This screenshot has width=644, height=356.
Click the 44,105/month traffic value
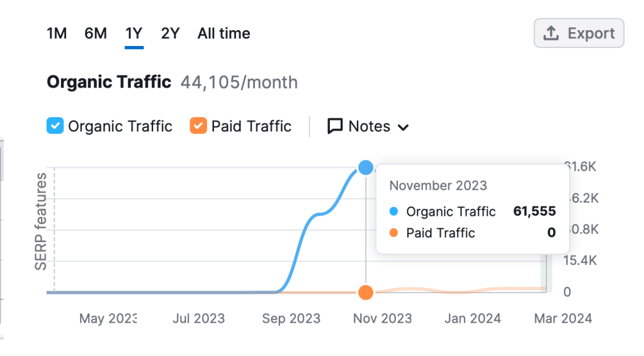[239, 82]
